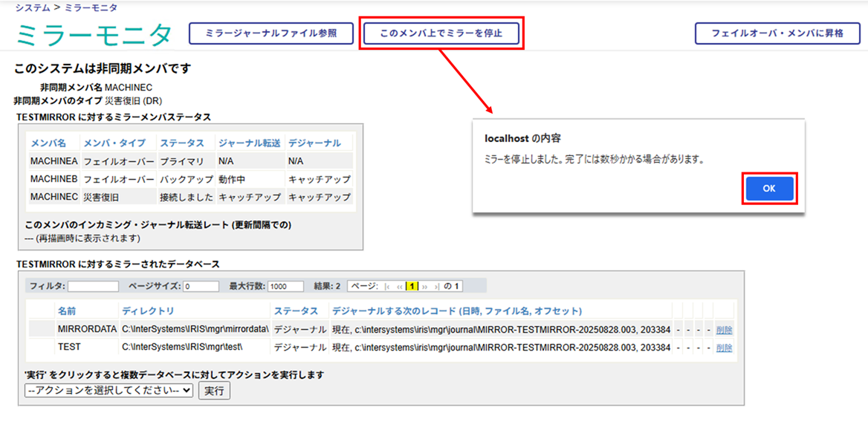Click 削除 link for TEST database row
This screenshot has width=868, height=422.
pos(724,348)
